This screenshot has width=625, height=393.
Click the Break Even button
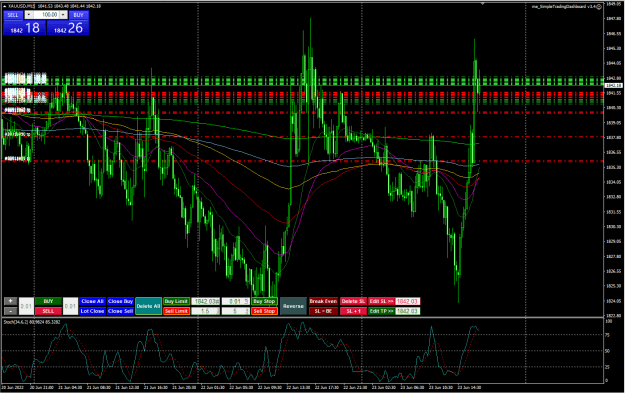323,301
